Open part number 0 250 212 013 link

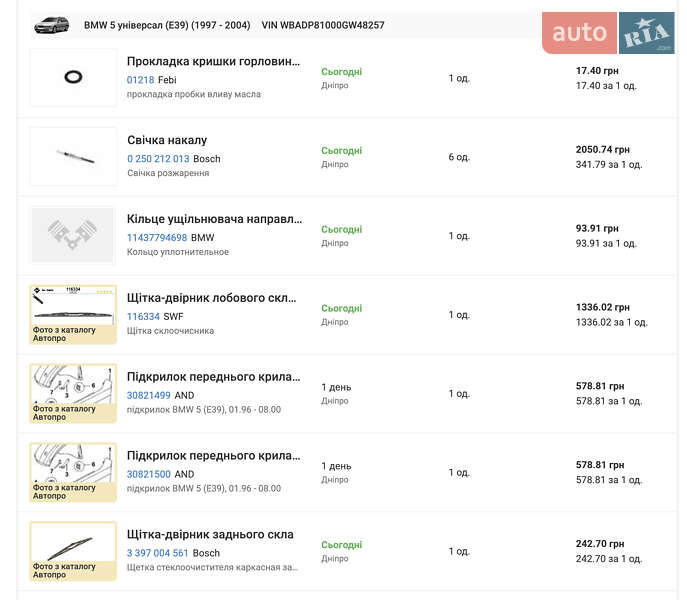(x=157, y=159)
